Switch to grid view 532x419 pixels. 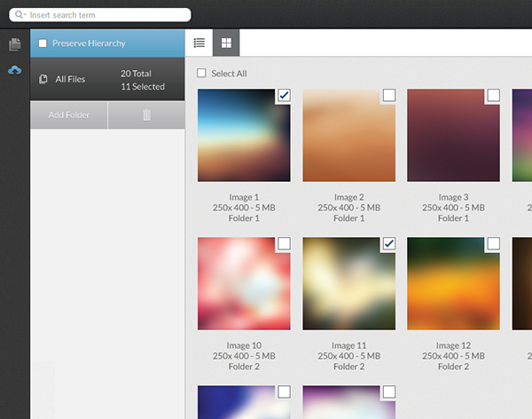[x=226, y=43]
